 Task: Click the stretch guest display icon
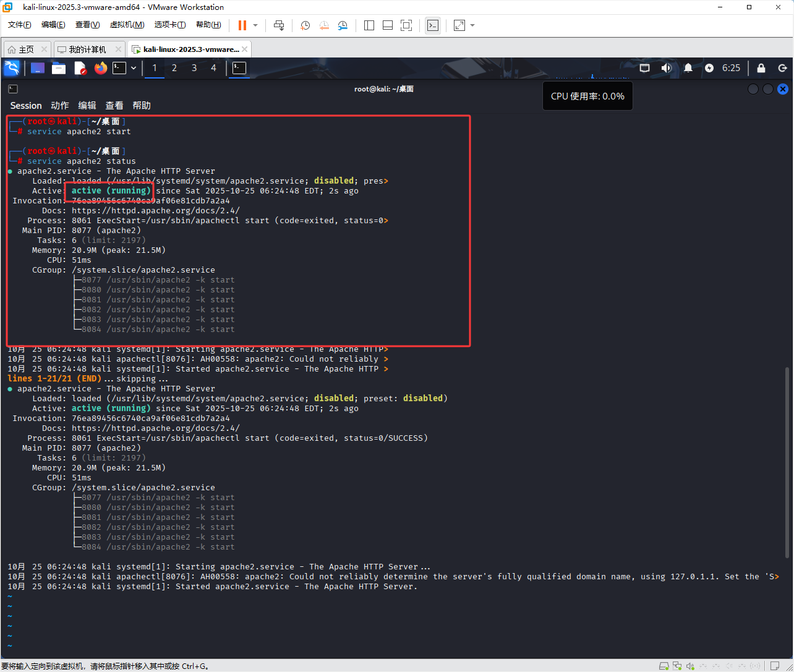459,25
